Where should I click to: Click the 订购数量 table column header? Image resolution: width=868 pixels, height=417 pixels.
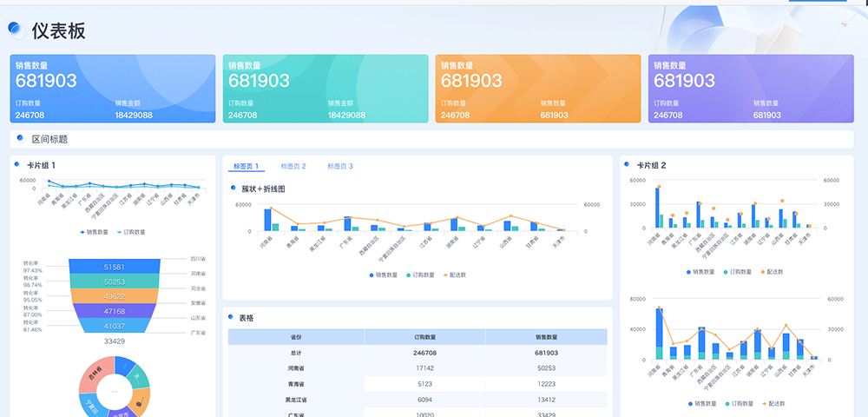tap(424, 337)
